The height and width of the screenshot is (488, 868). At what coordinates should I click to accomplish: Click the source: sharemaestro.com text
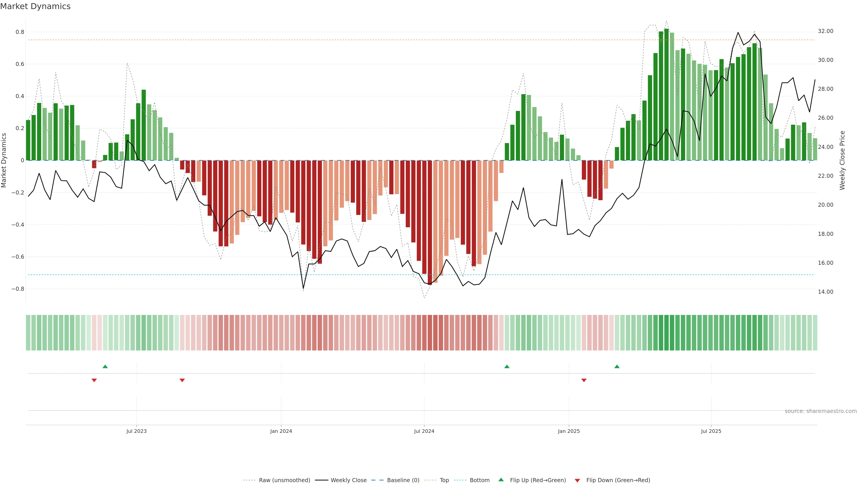[x=821, y=411]
